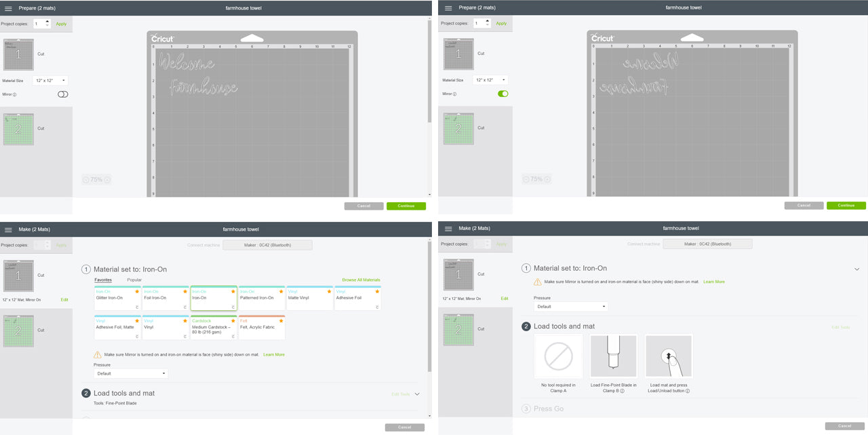Viewport: 868px width, 435px height.
Task: Select Glitter Iron-On material card
Action: (117, 299)
